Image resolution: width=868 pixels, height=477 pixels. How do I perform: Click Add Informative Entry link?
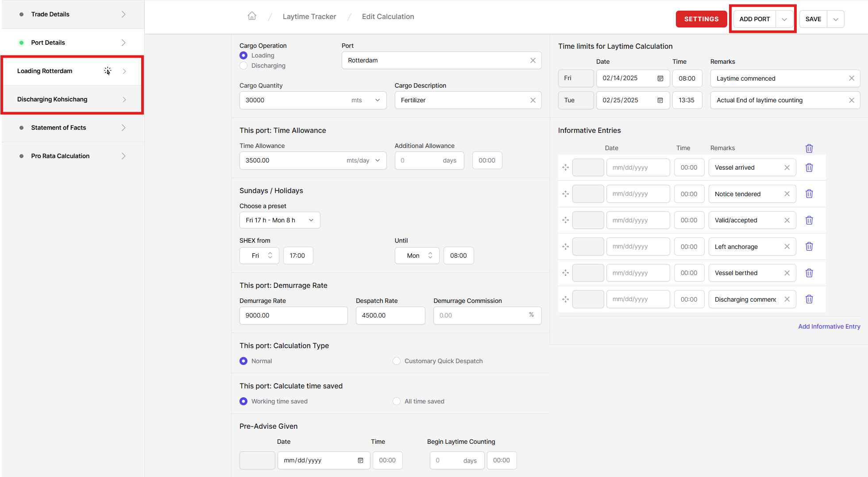829,326
